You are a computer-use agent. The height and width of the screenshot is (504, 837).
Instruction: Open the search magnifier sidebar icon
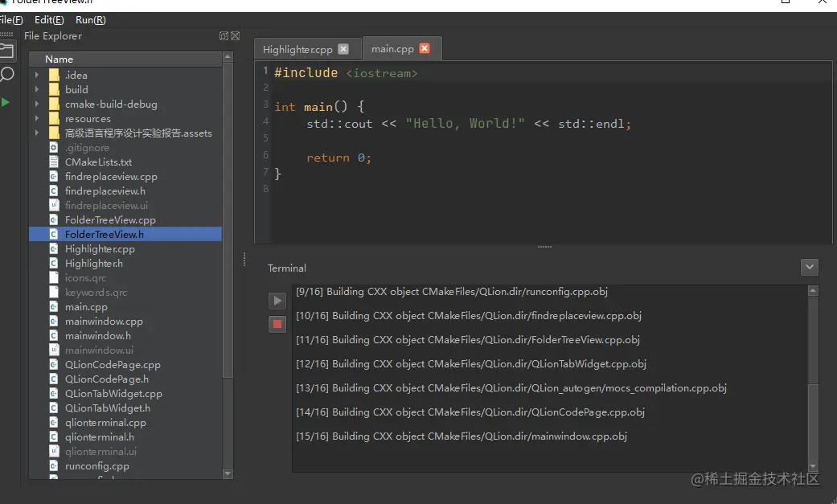pyautogui.click(x=6, y=75)
